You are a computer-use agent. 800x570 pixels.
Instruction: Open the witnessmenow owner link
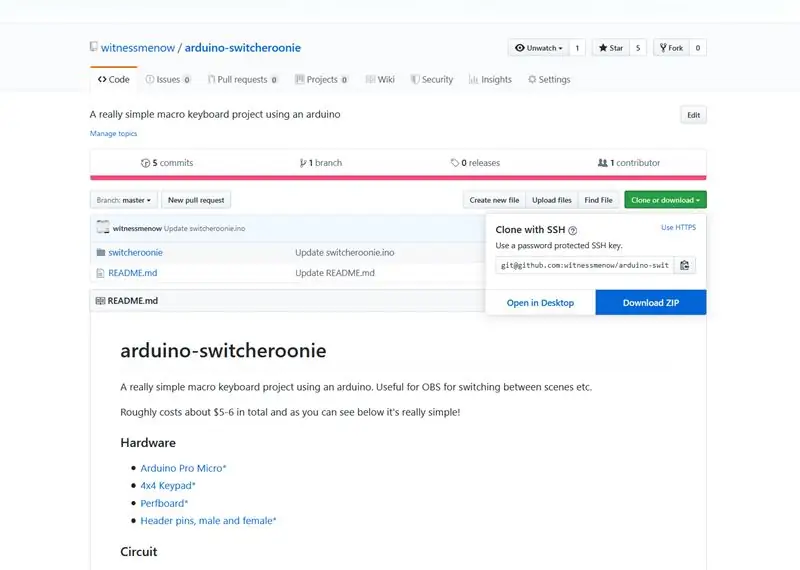click(138, 48)
